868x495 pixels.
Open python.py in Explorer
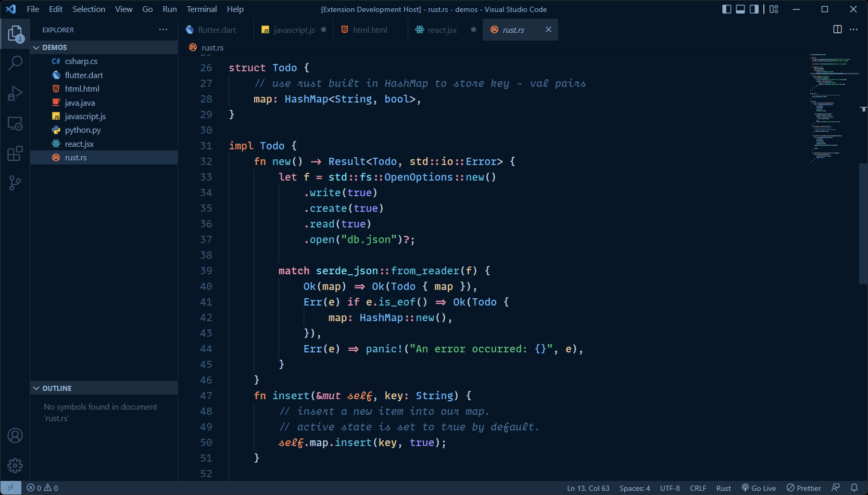point(104,130)
